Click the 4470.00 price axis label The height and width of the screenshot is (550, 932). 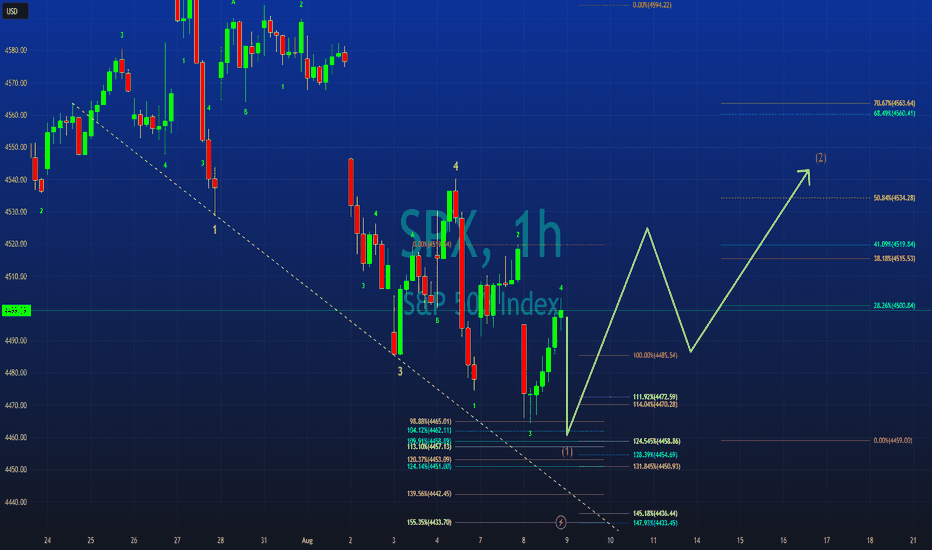point(15,406)
